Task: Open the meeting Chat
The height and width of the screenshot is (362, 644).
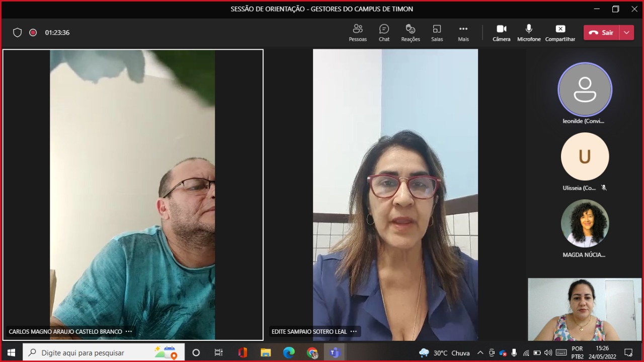Action: [384, 33]
